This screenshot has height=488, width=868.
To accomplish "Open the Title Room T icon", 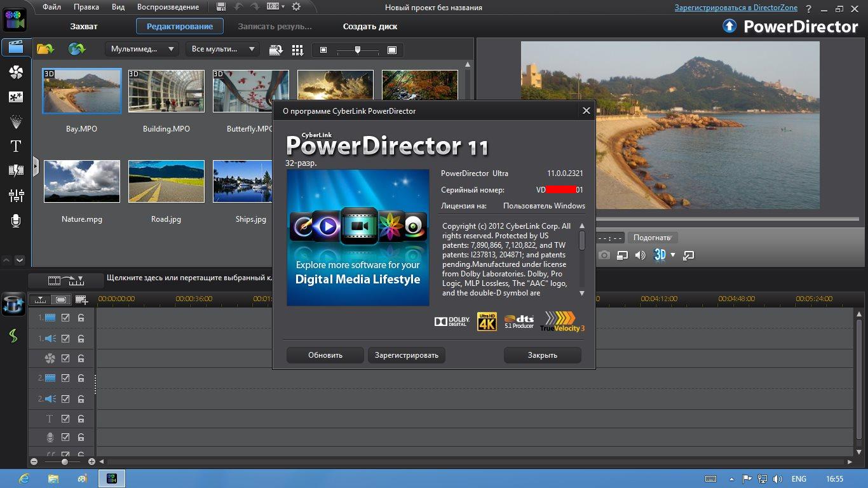I will tap(16, 146).
